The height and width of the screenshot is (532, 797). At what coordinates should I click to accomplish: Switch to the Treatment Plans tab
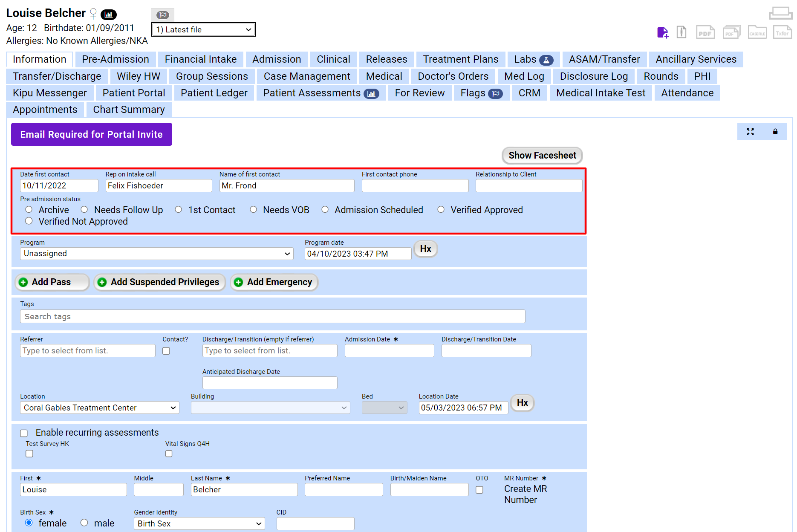(460, 59)
